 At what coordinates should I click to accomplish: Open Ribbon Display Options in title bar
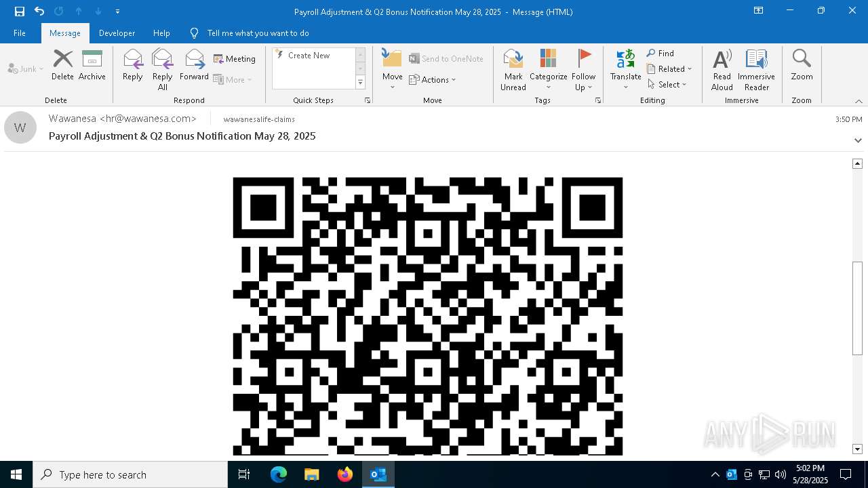click(759, 11)
